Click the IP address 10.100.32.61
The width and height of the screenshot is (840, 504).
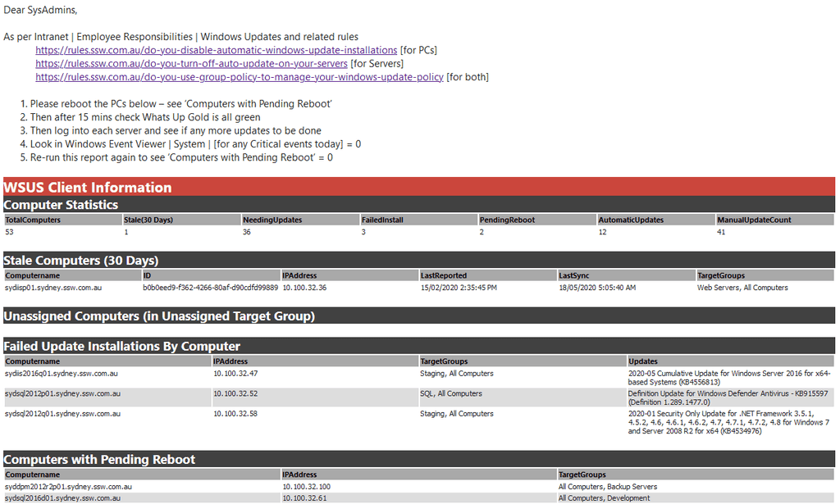[304, 497]
